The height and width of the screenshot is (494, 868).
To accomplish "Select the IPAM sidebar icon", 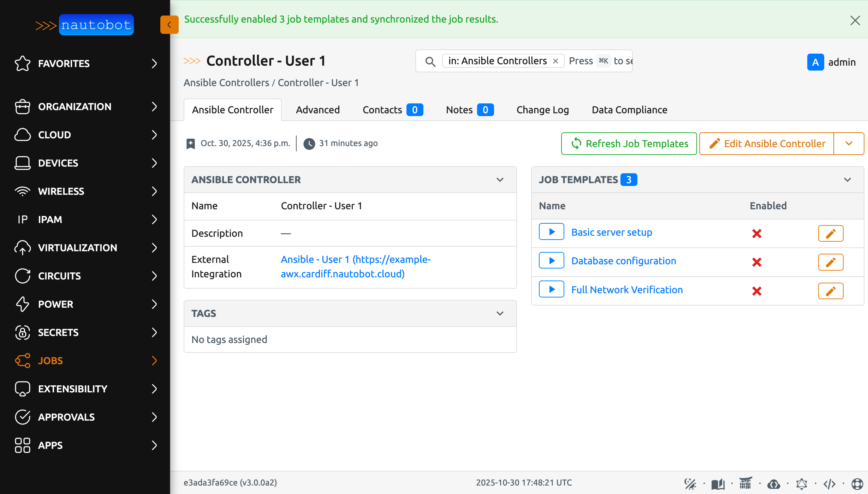I will click(x=22, y=219).
